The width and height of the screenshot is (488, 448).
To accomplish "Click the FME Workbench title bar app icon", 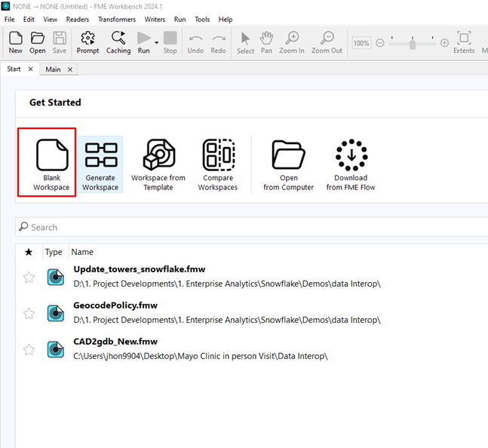I will coord(5,6).
